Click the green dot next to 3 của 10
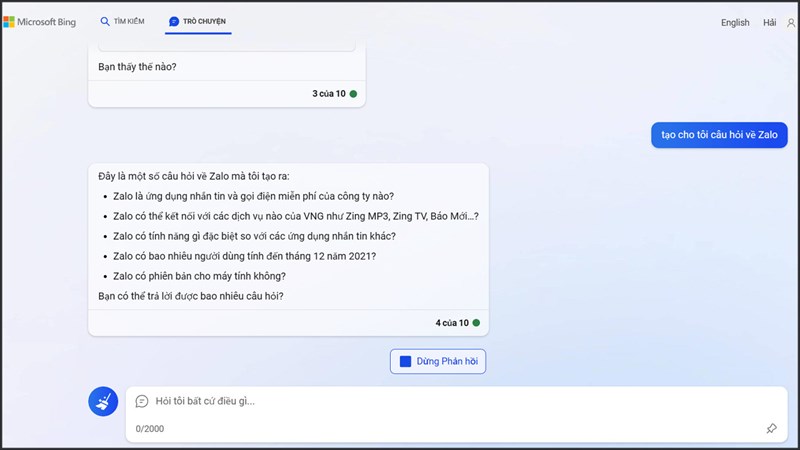The height and width of the screenshot is (450, 800). (353, 94)
